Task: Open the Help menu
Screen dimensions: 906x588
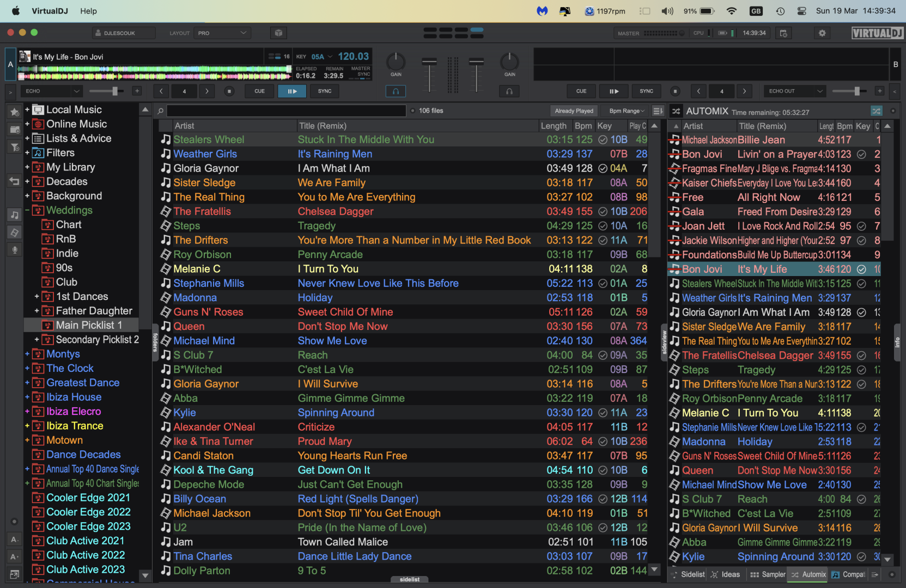Action: click(88, 11)
